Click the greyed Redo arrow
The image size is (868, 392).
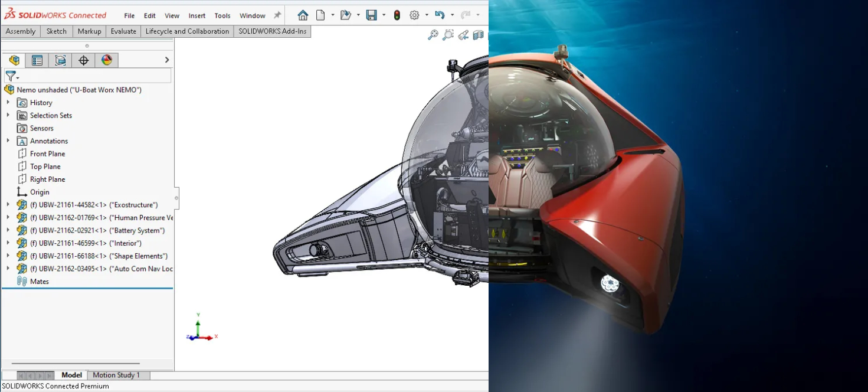[x=466, y=15]
